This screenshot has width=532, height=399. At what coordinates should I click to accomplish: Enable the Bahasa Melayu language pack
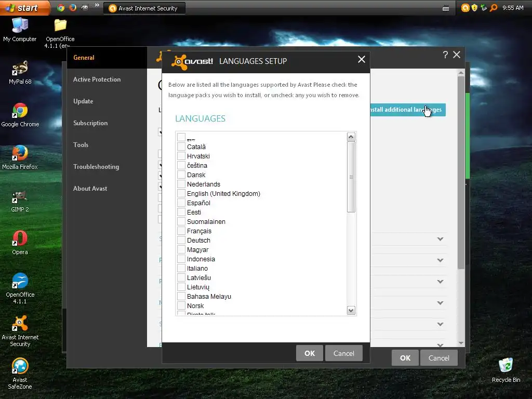181,296
